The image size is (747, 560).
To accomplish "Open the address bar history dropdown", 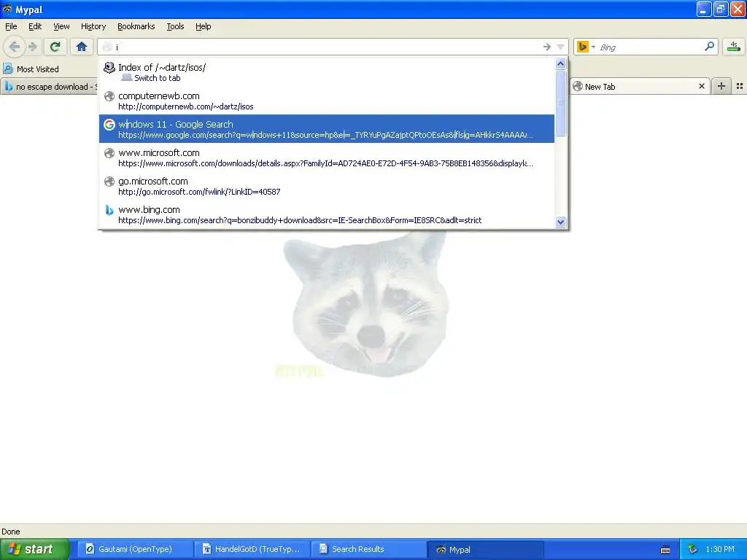I will [x=561, y=47].
